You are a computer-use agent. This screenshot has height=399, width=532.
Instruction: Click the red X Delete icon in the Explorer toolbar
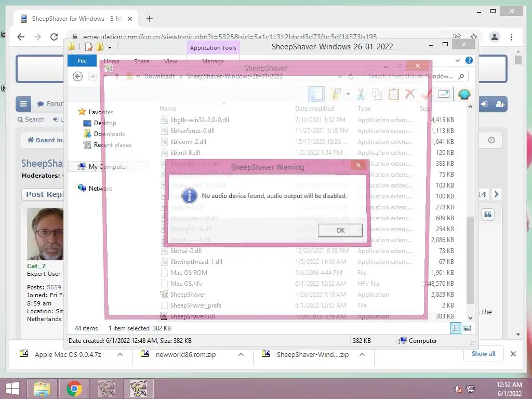tap(410, 94)
